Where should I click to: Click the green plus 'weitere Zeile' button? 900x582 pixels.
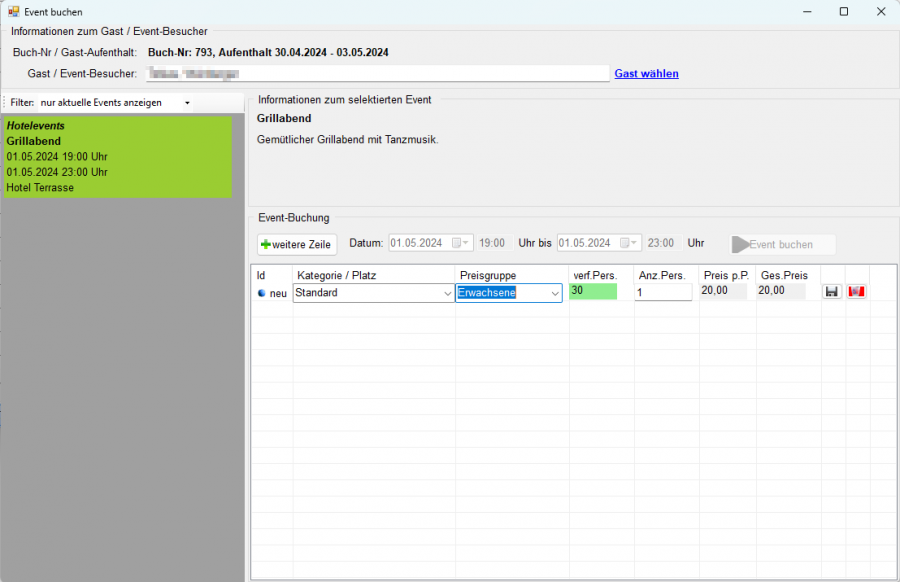pos(297,244)
